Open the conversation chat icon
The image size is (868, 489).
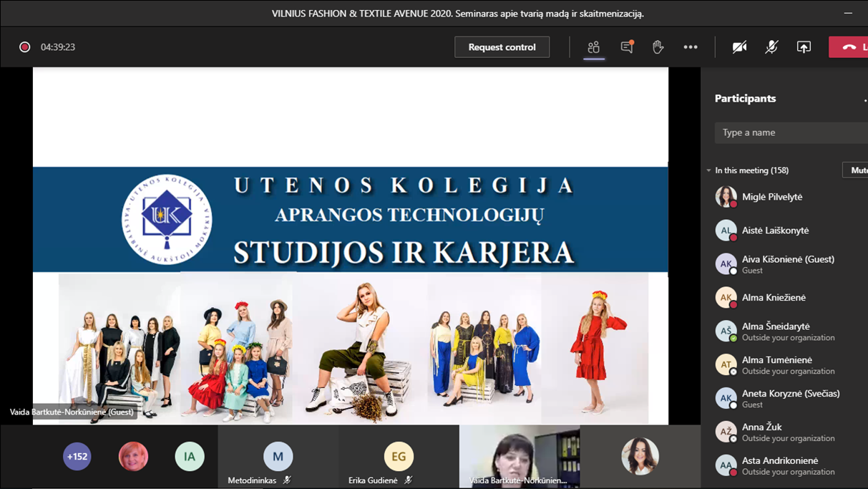(627, 47)
